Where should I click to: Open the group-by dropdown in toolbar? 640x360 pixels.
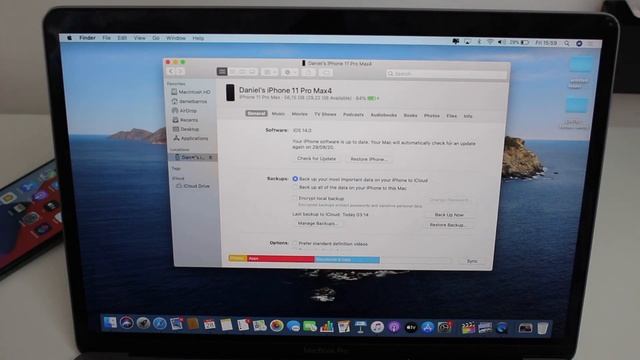tap(269, 72)
